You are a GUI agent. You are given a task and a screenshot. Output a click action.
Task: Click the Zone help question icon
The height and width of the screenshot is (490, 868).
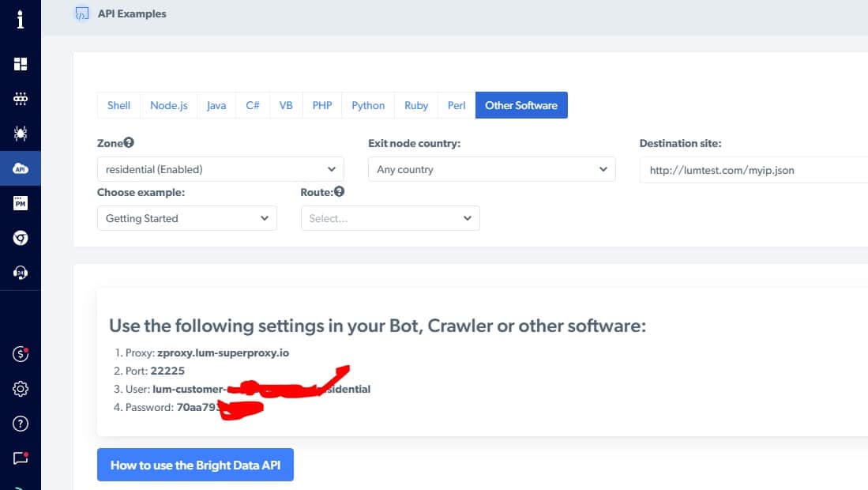pos(129,142)
